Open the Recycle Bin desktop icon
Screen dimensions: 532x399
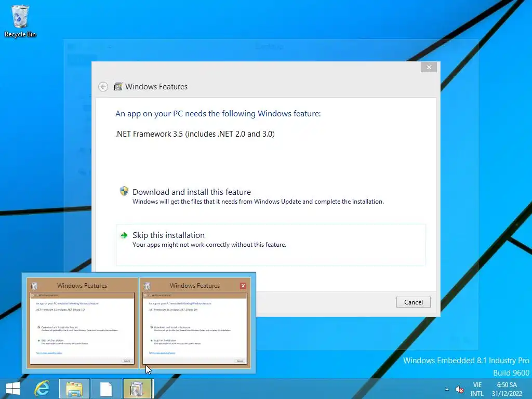[20, 21]
